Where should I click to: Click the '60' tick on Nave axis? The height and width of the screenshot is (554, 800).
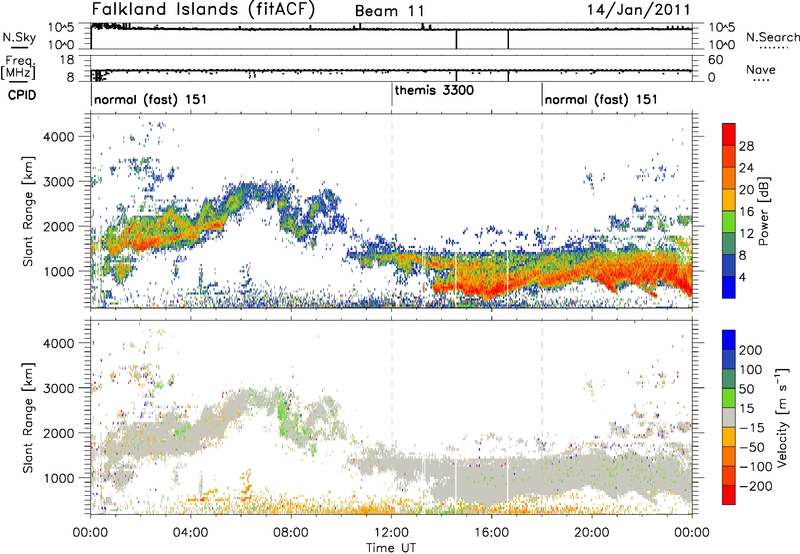[x=715, y=60]
